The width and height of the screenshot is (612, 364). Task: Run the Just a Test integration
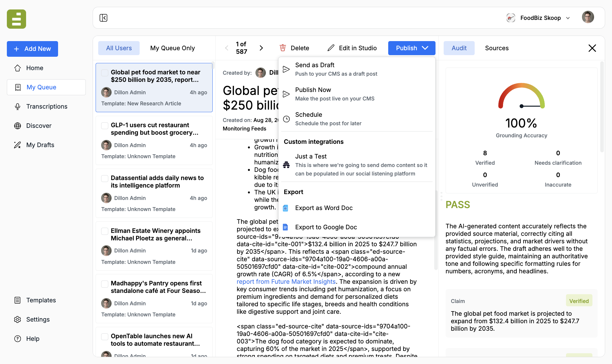[357, 165]
